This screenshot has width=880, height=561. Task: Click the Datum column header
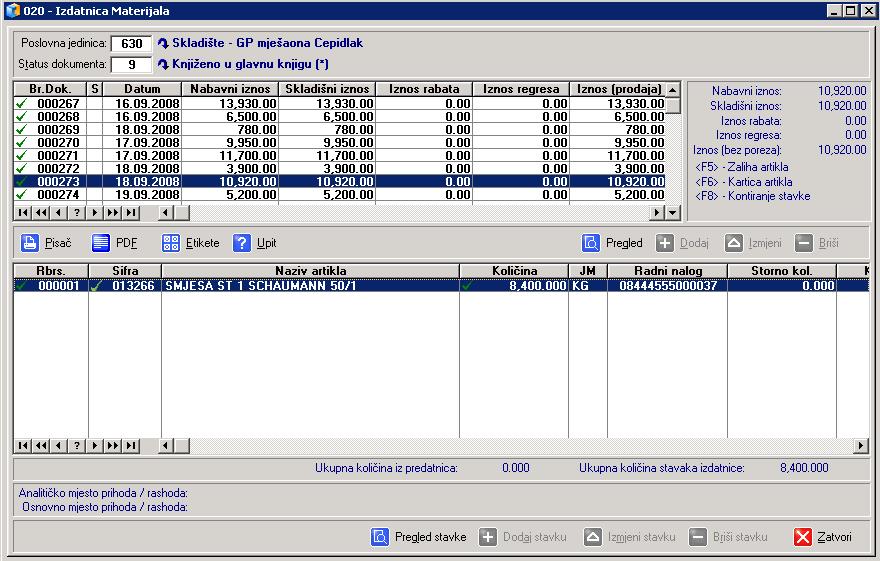(x=141, y=89)
